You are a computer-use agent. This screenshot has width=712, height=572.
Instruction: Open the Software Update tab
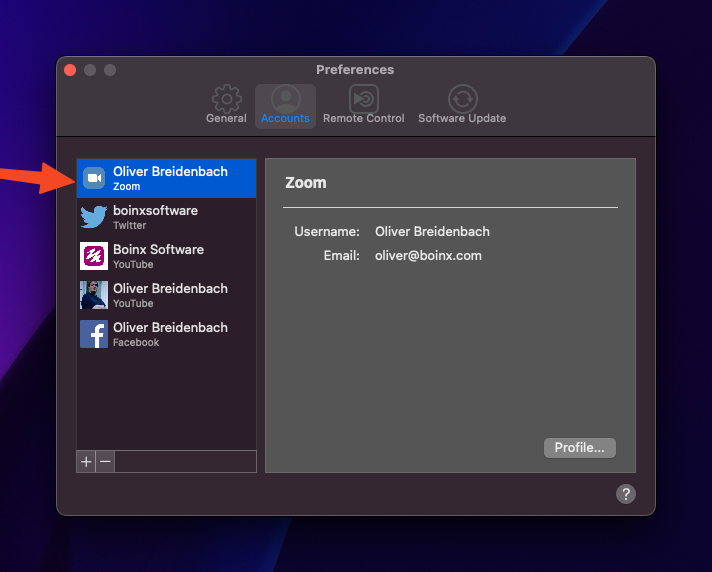(x=462, y=105)
